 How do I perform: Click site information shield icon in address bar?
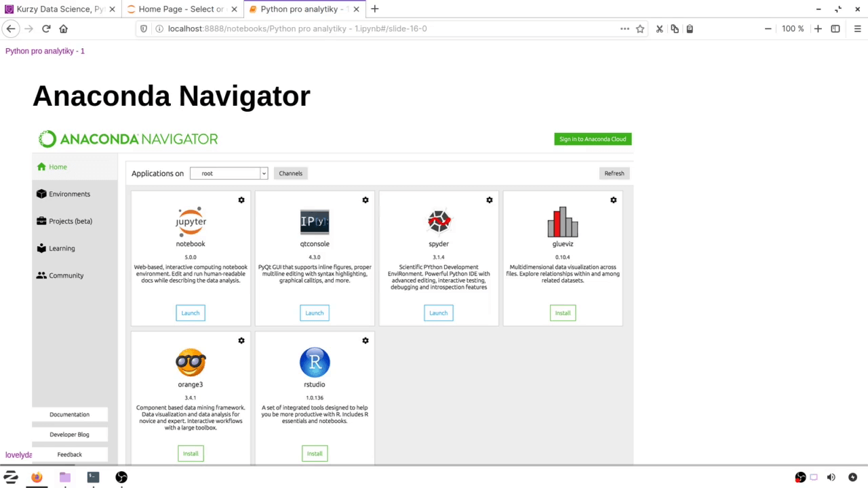click(143, 28)
